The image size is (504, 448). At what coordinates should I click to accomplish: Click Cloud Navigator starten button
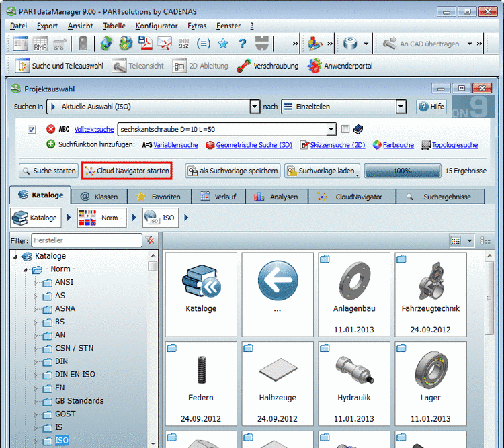coord(127,171)
